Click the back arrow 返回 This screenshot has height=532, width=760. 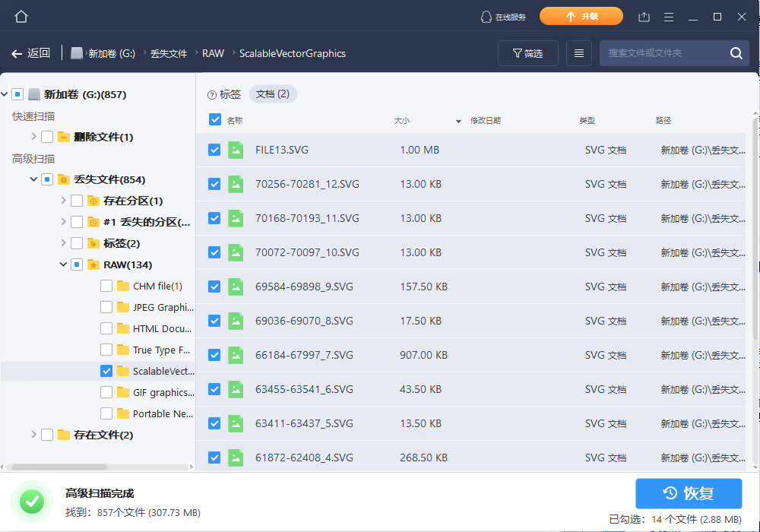click(30, 53)
